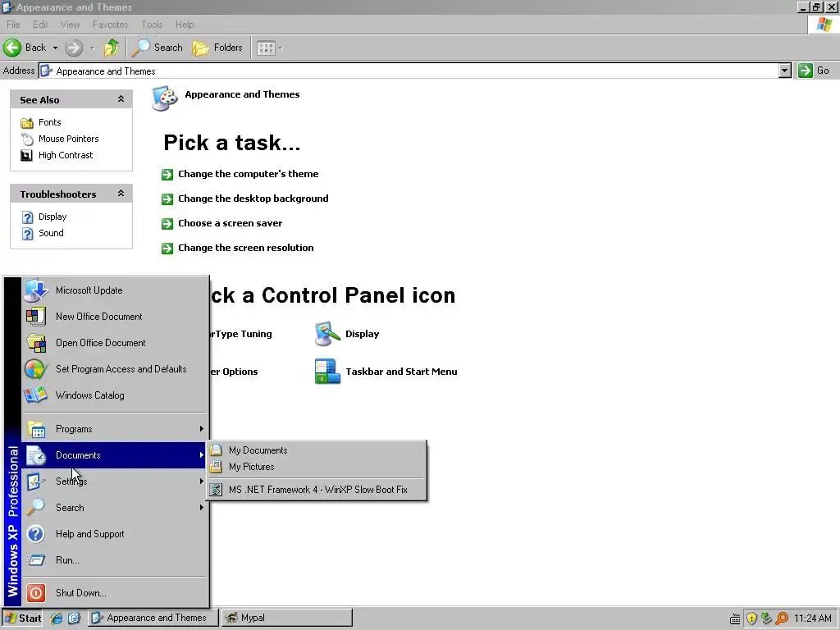Screen dimensions: 840x630
Task: Click the green Back arrow icon
Action: [12, 48]
